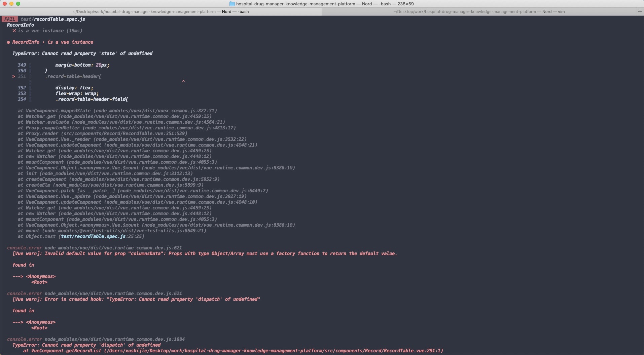The width and height of the screenshot is (644, 355).
Task: Switch to the vim terminal tab
Action: point(478,11)
